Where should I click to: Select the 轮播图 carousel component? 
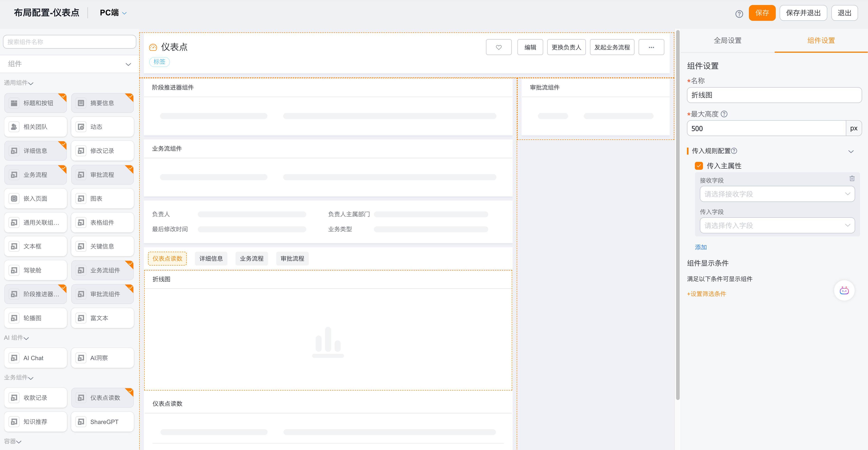(35, 318)
